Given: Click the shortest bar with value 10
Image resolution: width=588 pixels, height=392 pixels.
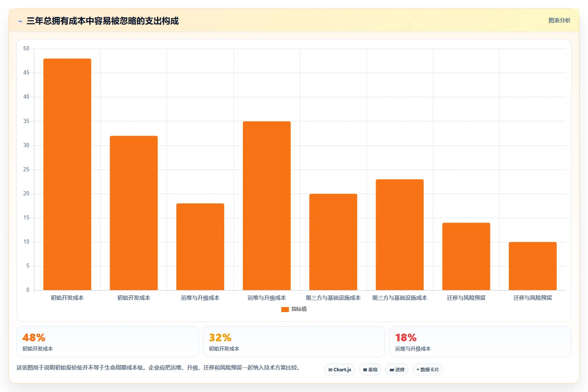Looking at the screenshot, I should 533,266.
